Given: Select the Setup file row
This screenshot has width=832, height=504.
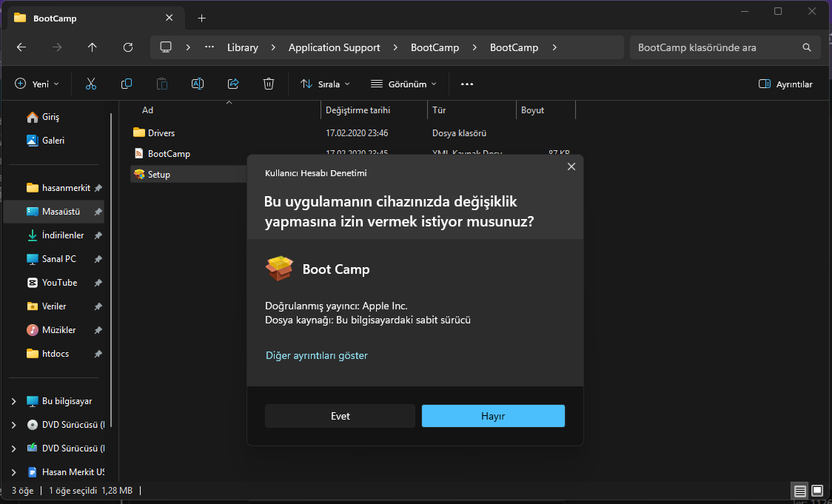Looking at the screenshot, I should pyautogui.click(x=188, y=175).
